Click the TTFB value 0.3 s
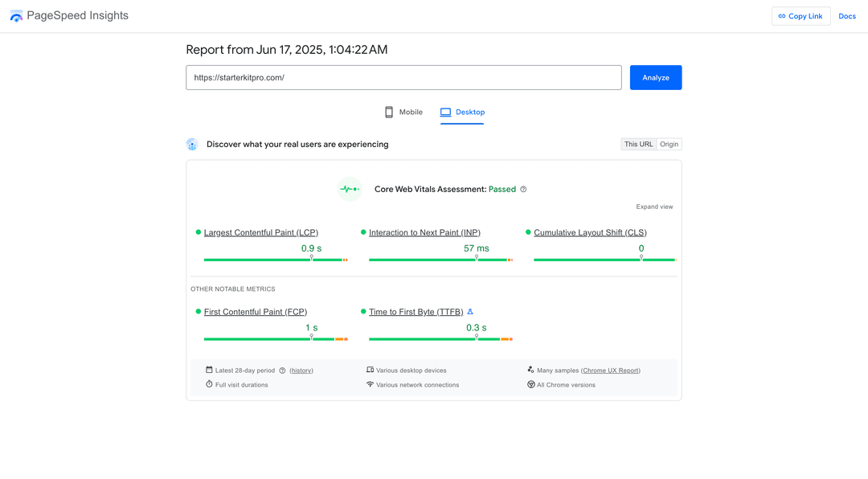The height and width of the screenshot is (479, 868). click(x=476, y=328)
